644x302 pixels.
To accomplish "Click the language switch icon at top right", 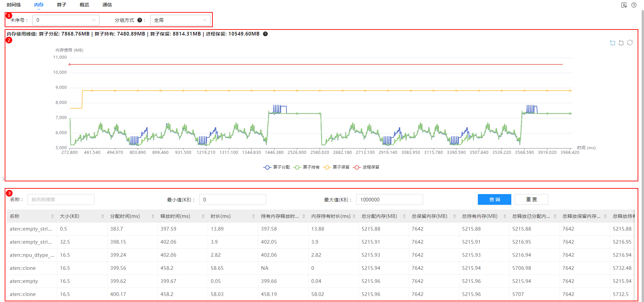I will click(x=624, y=5).
